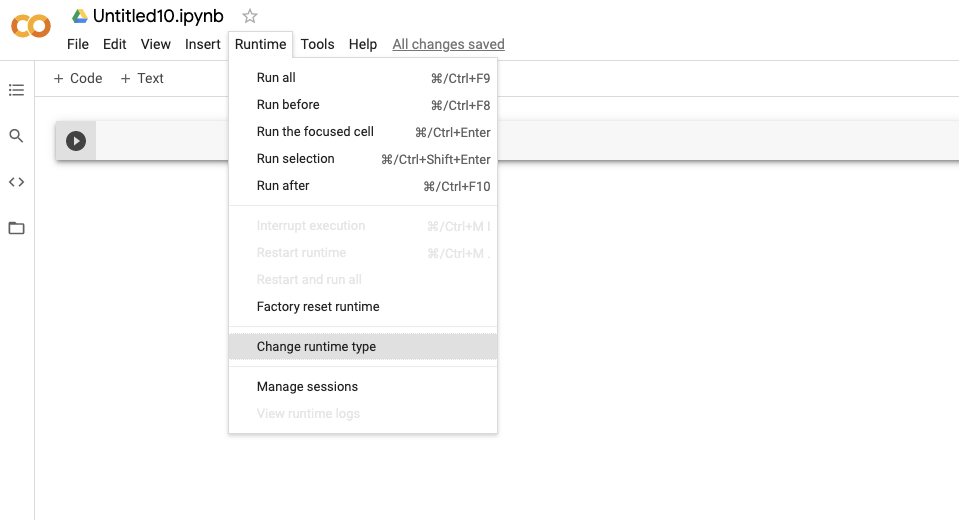Open the search sidebar icon
This screenshot has height=520, width=959.
point(16,136)
